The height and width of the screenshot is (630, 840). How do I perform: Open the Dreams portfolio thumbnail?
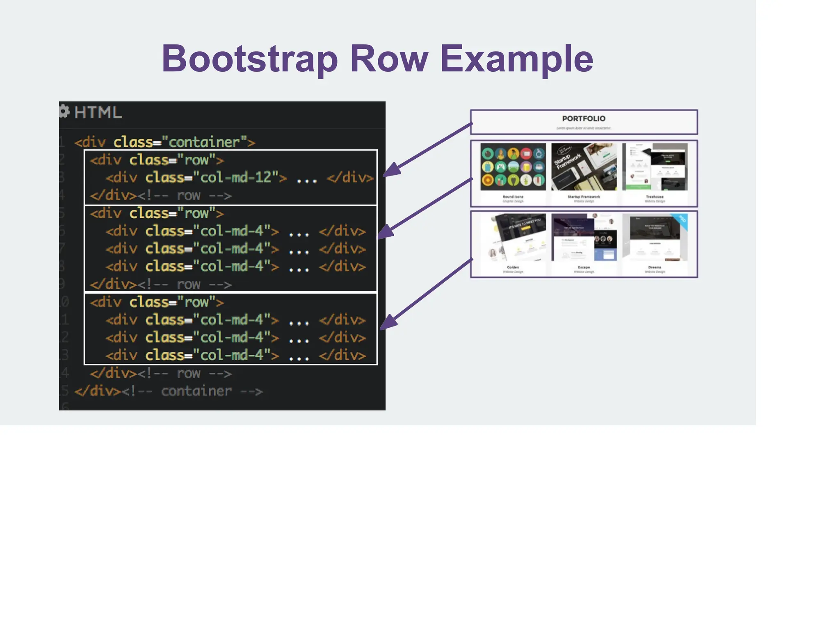click(655, 237)
